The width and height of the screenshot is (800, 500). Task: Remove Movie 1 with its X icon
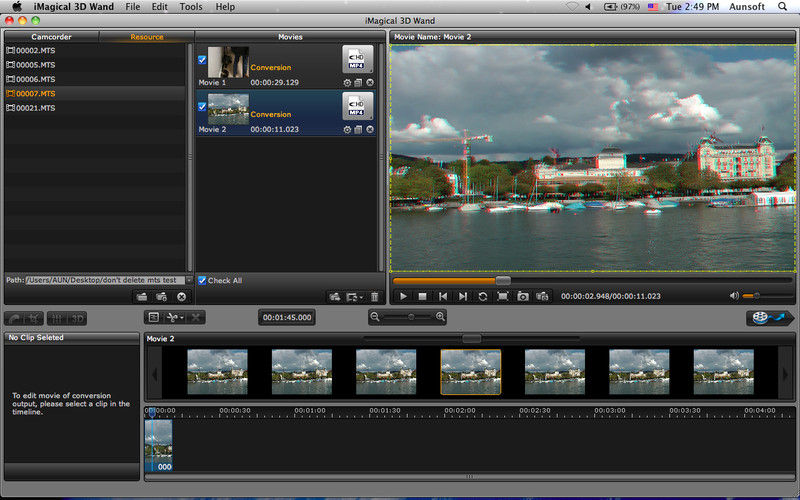[x=370, y=83]
